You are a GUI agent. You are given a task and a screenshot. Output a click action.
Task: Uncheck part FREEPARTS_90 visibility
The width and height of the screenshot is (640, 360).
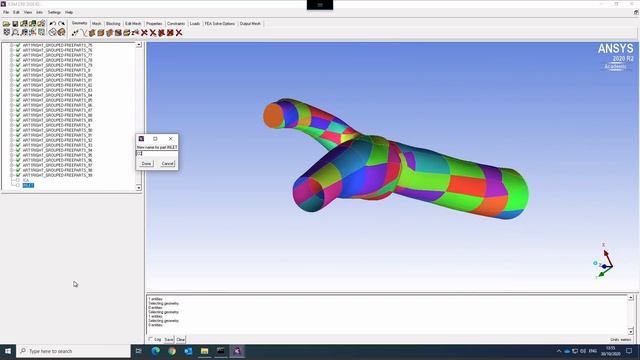[x=18, y=130]
